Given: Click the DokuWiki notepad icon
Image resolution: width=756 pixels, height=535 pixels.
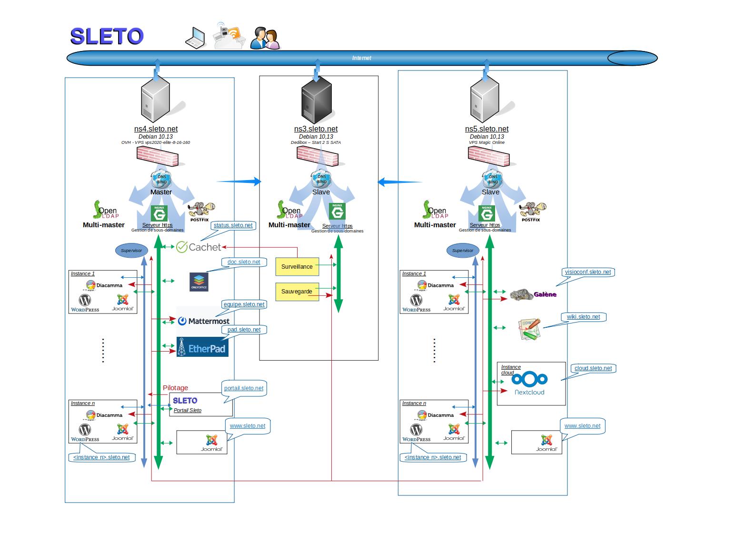Looking at the screenshot, I should pos(529,330).
